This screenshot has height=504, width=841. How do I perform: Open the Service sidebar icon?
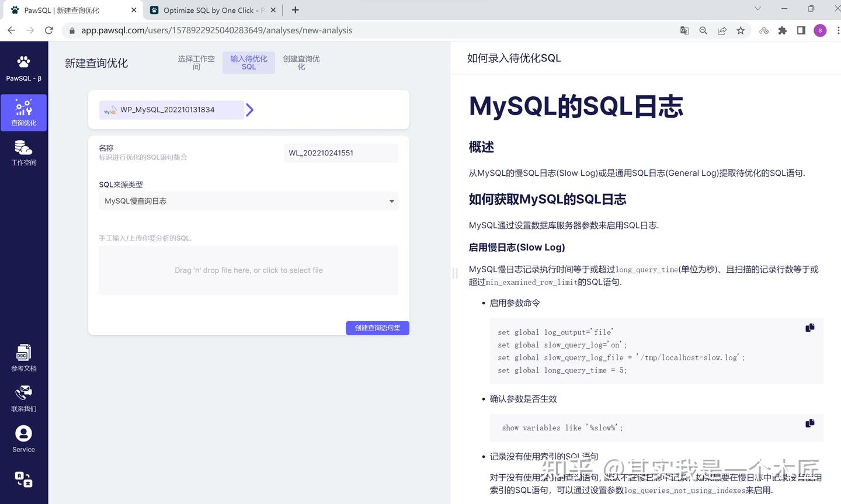23,438
